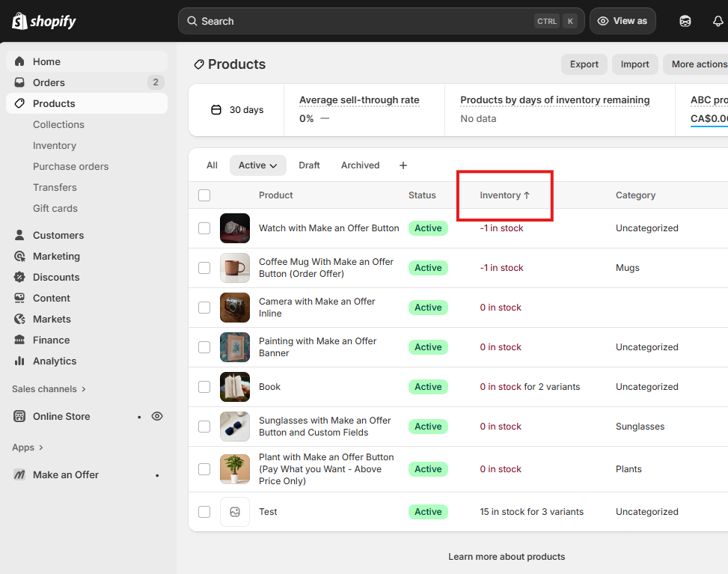Click the Export button
Viewport: 728px width, 574px height.
coord(584,64)
